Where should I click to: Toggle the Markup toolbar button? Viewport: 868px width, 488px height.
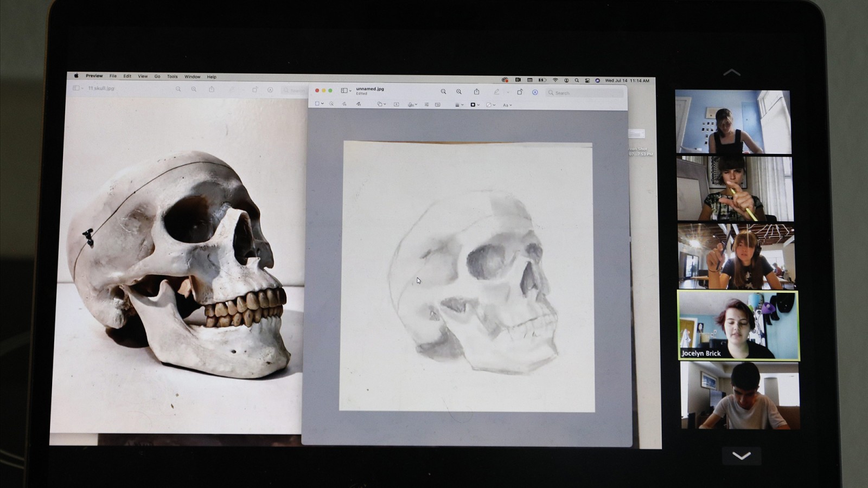(535, 92)
